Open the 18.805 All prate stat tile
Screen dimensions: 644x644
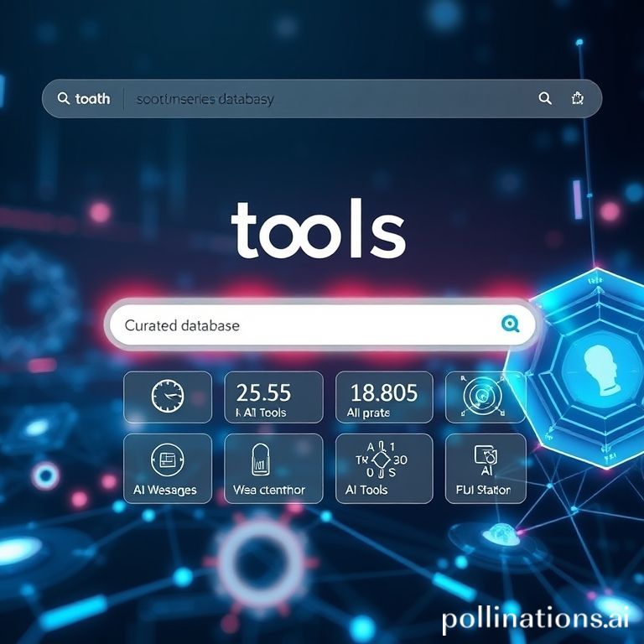pos(383,397)
